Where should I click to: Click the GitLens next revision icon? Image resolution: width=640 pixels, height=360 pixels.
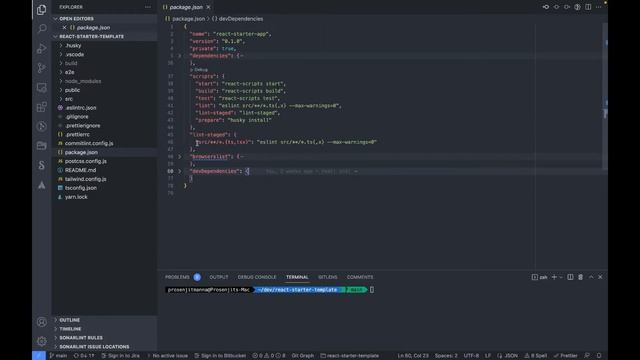pyautogui.click(x=567, y=7)
